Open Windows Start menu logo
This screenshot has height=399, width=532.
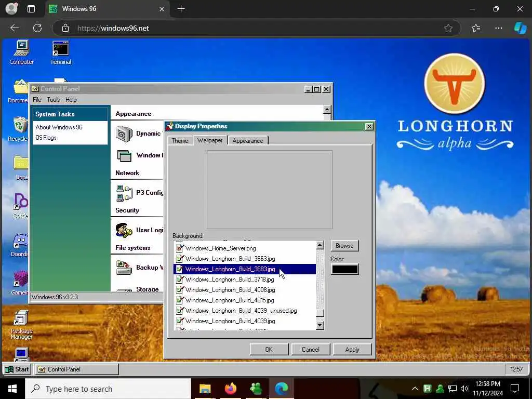click(x=12, y=389)
